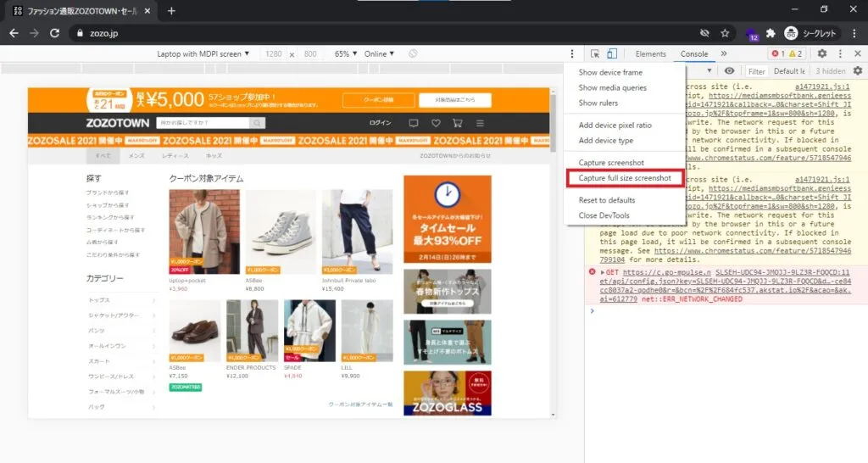Image resolution: width=868 pixels, height=463 pixels.
Task: Close the DevTools panel
Action: click(x=858, y=53)
